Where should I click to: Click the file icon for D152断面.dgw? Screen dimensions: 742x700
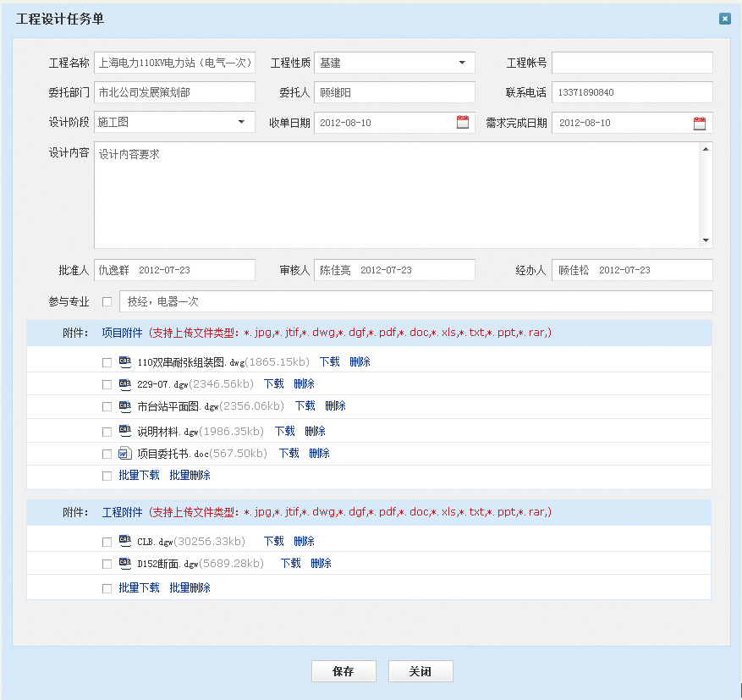pyautogui.click(x=125, y=563)
